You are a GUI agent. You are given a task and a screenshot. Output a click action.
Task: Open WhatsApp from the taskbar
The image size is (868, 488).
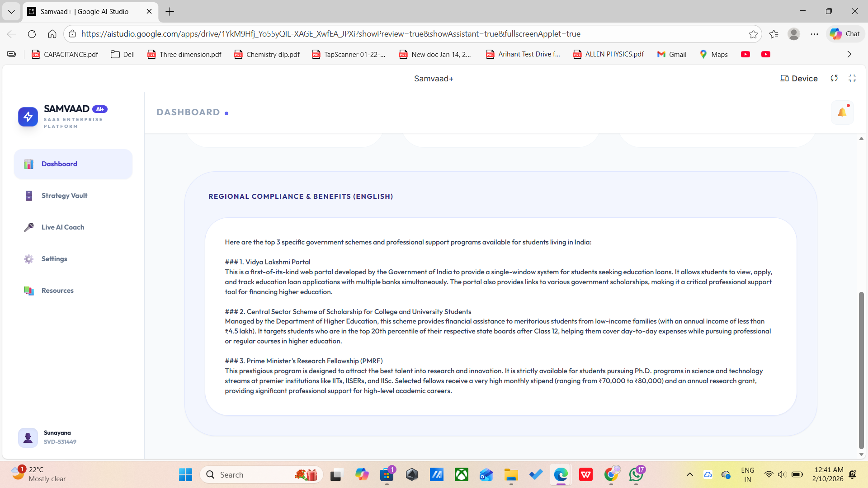click(x=636, y=474)
